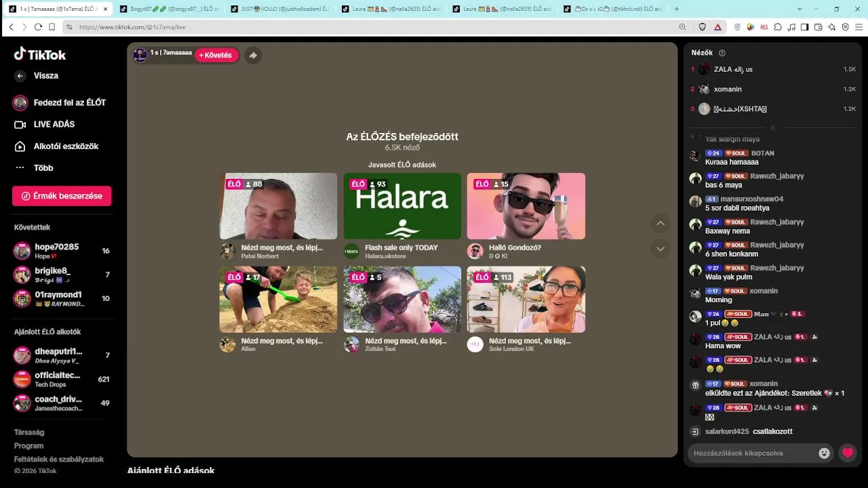Open Sole London UK live thumbnail
The height and width of the screenshot is (488, 868).
coord(526,300)
